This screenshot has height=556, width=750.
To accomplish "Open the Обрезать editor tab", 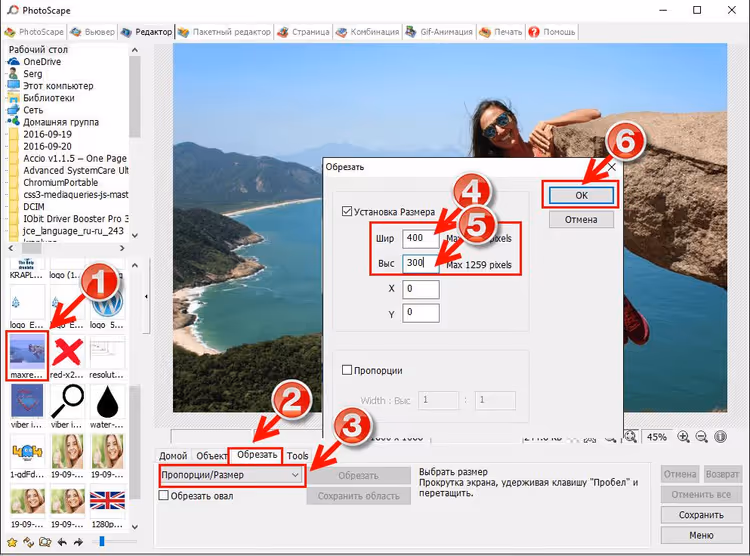I will [256, 455].
